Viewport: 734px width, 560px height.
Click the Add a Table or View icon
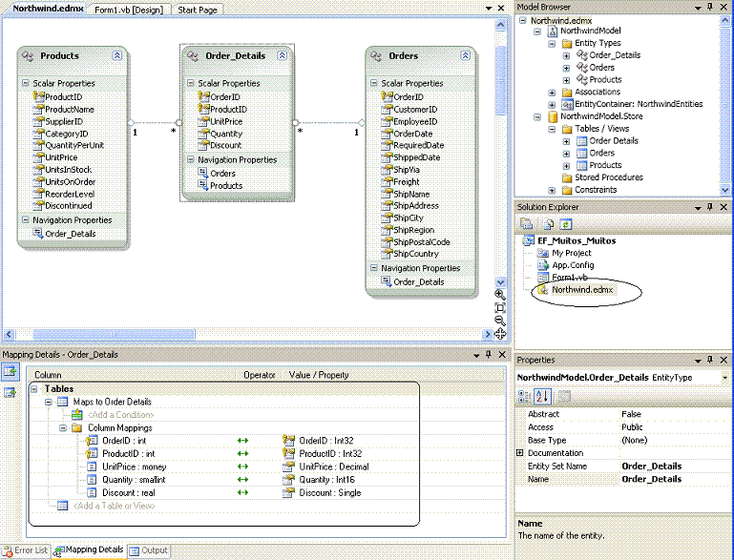(x=62, y=506)
